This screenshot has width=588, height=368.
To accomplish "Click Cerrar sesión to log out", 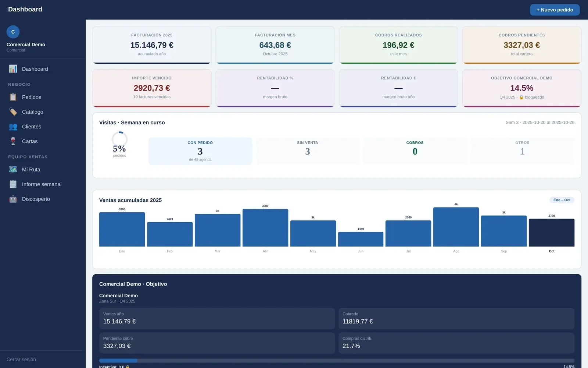I will (21, 360).
